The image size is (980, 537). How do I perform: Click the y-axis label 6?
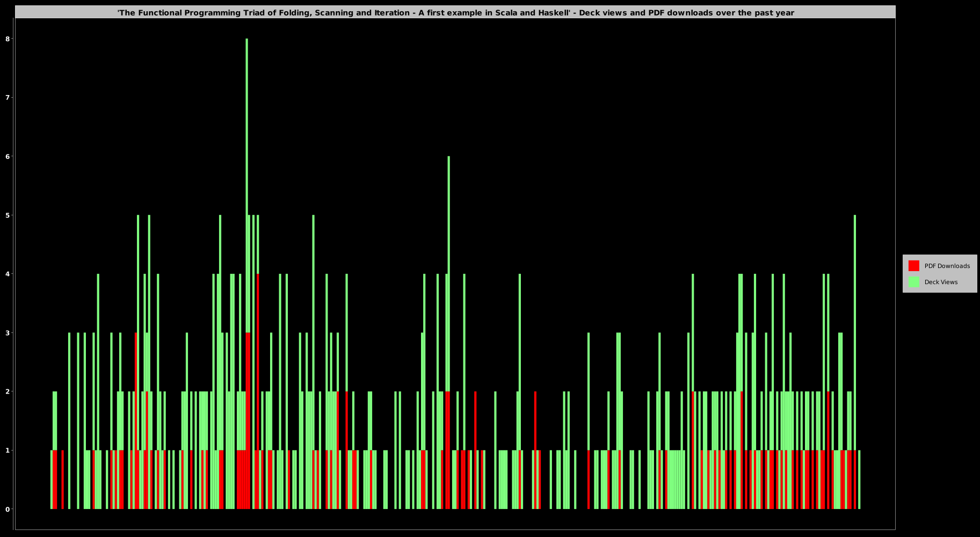8,156
